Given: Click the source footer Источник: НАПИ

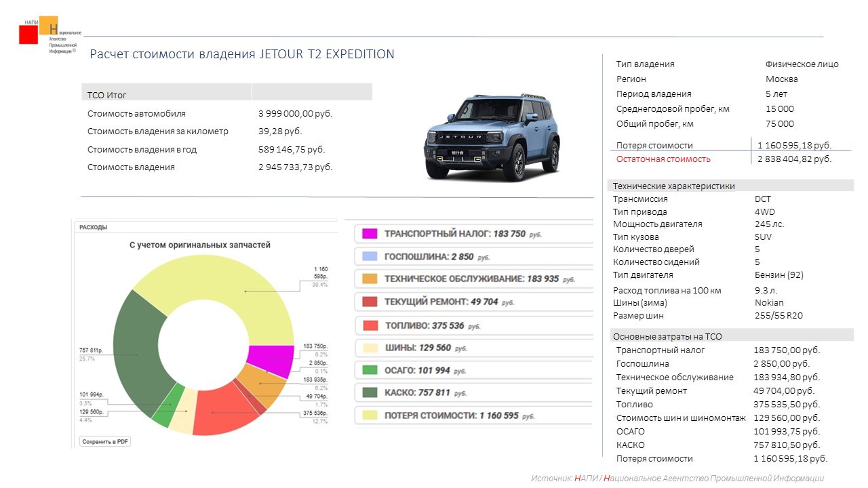Looking at the screenshot, I should [677, 479].
